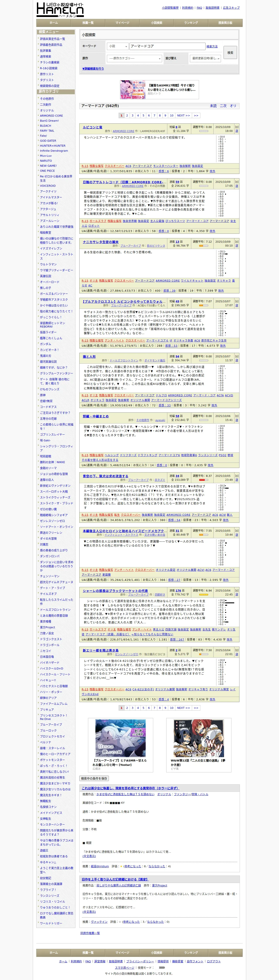Open the 並び替え sort order dropdown
The height and width of the screenshot is (980, 279).
click(x=205, y=58)
